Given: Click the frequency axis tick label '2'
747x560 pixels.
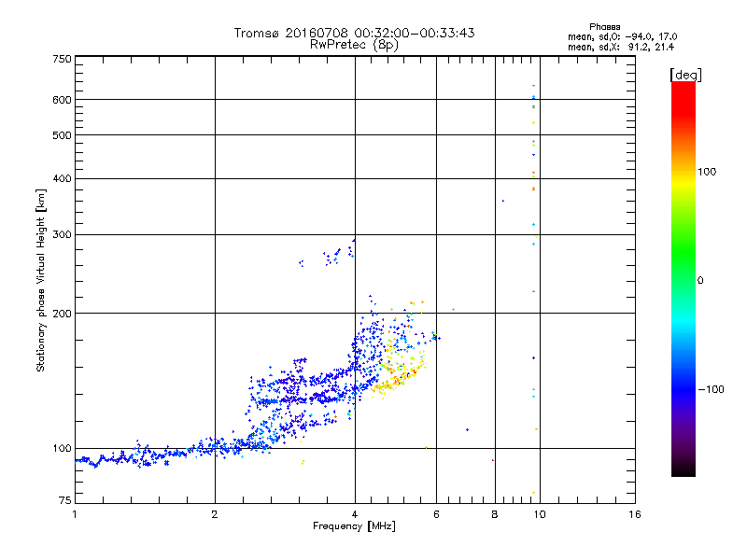Looking at the screenshot, I should coord(215,514).
